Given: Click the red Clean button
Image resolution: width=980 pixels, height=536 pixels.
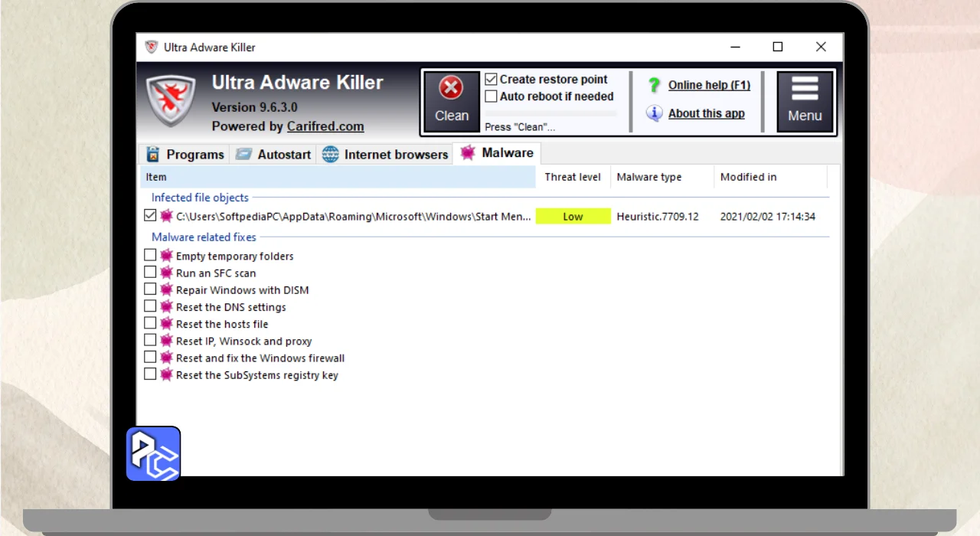Looking at the screenshot, I should [452, 102].
